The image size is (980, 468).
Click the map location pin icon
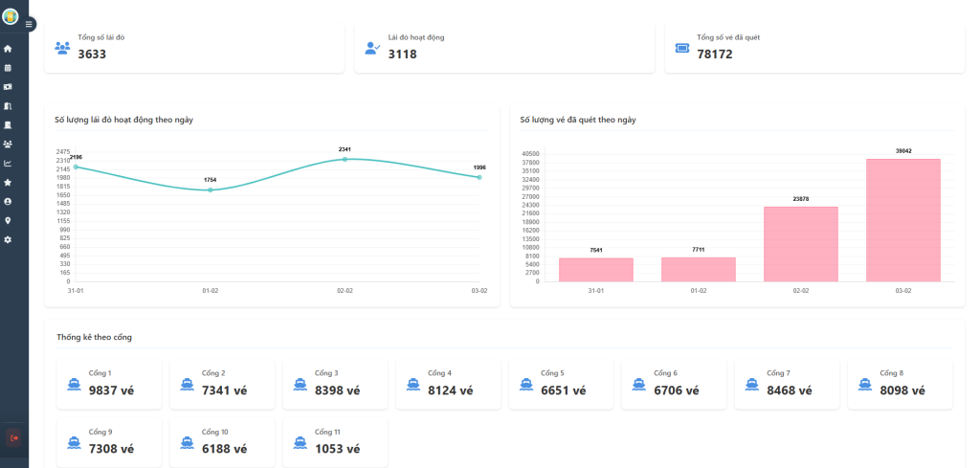[x=9, y=221]
